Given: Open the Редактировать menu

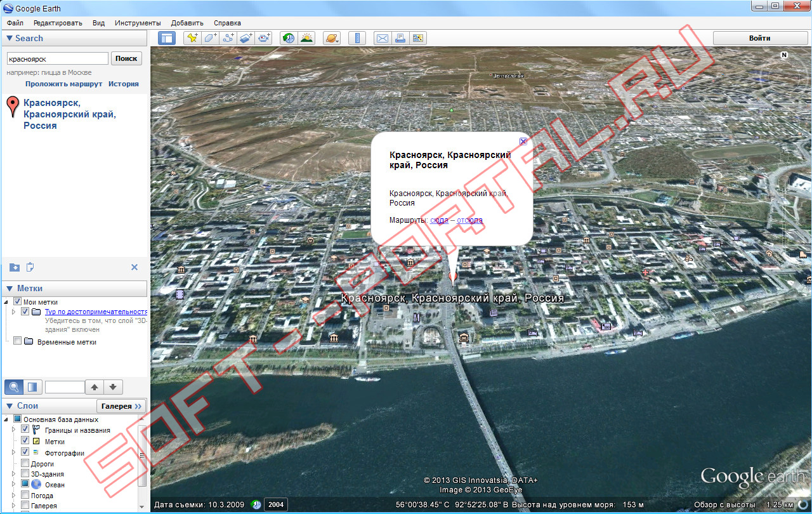Looking at the screenshot, I should [x=58, y=23].
